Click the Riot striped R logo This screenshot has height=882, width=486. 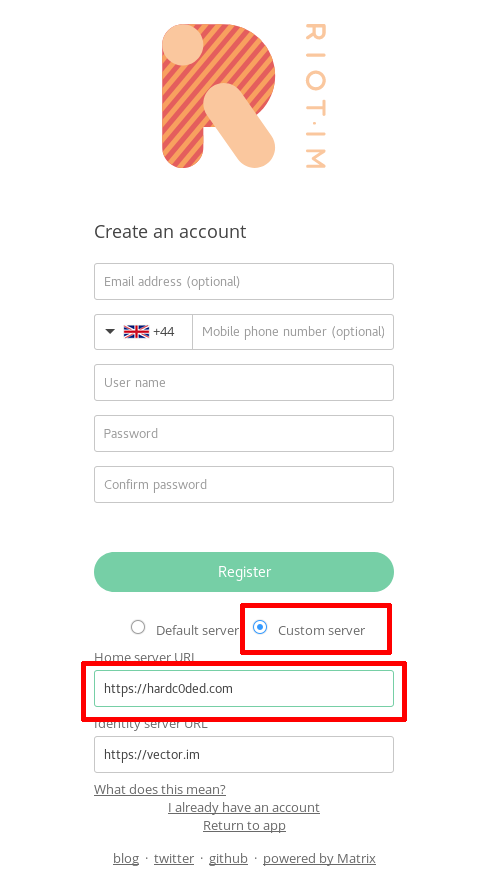click(219, 96)
